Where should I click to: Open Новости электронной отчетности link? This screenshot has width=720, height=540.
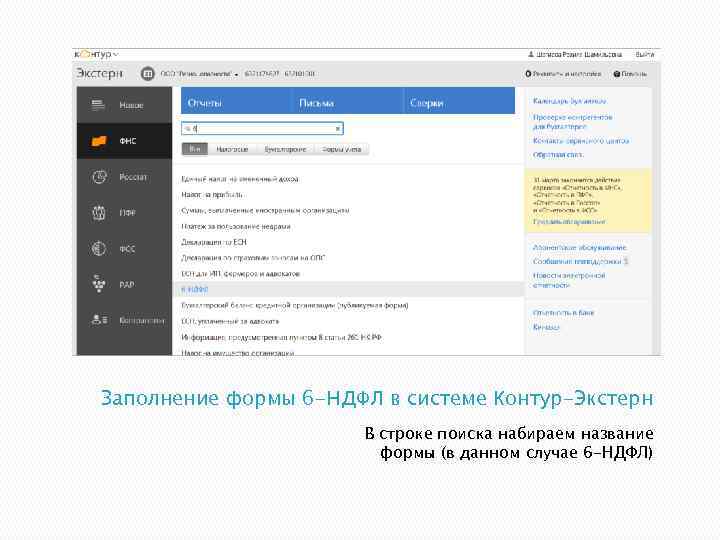(569, 280)
